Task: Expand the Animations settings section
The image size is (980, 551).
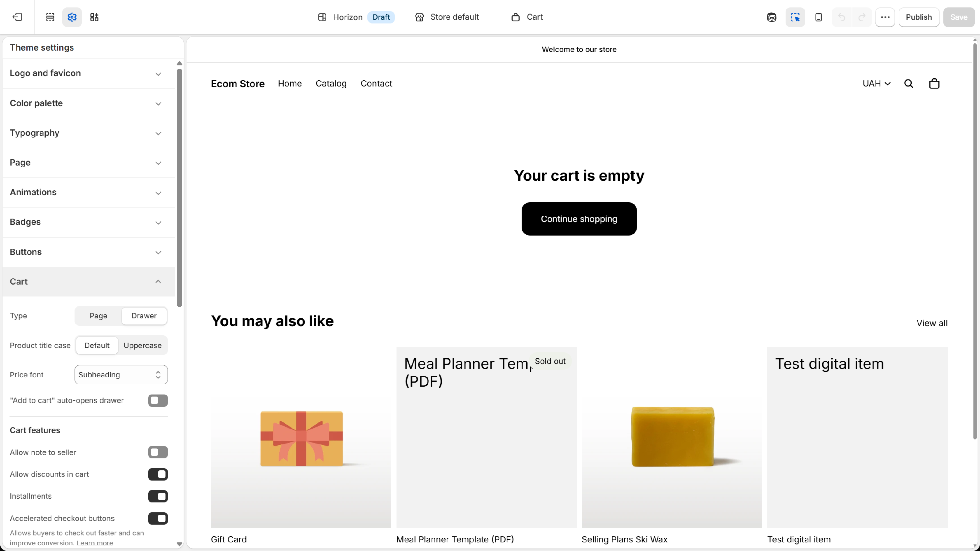Action: pyautogui.click(x=89, y=193)
